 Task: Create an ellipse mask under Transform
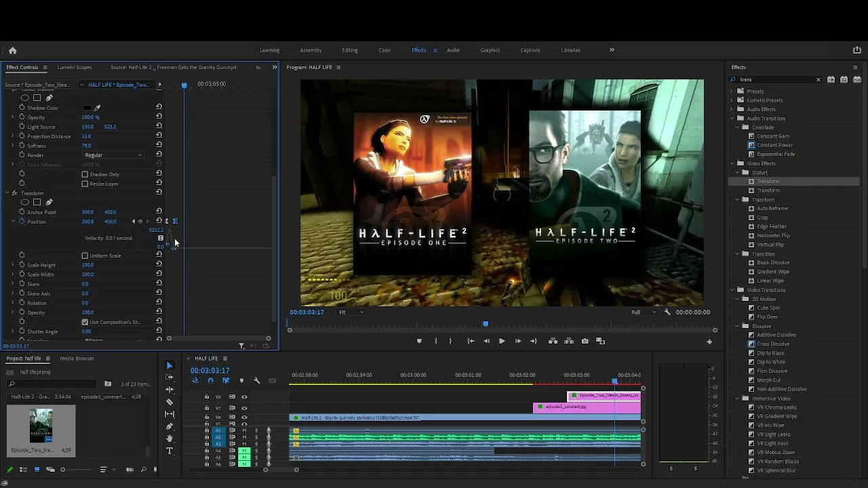click(25, 202)
